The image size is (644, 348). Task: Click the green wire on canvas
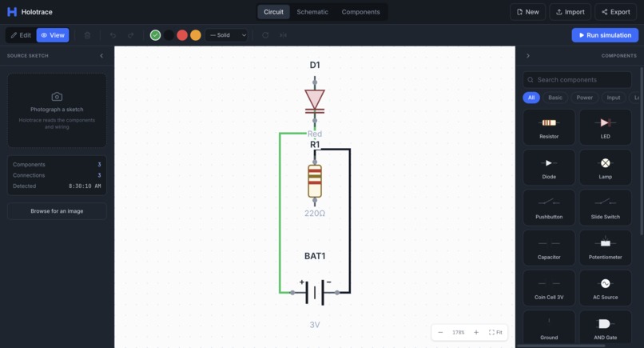[x=280, y=214]
